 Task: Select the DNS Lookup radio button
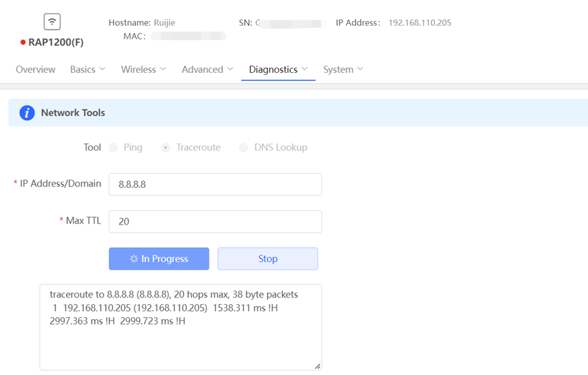click(x=243, y=148)
